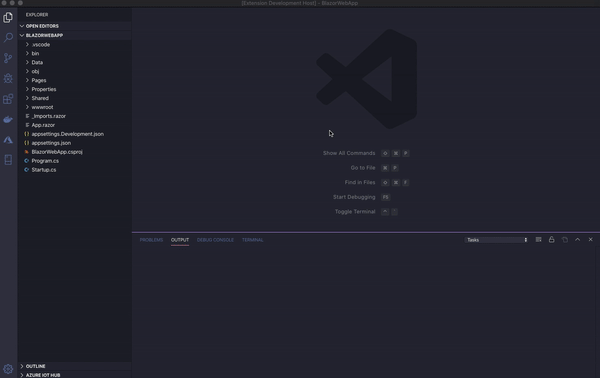Screen dimensions: 600x378
Task: Collapse the BLAZORWEBAPP section
Action: point(75,35)
